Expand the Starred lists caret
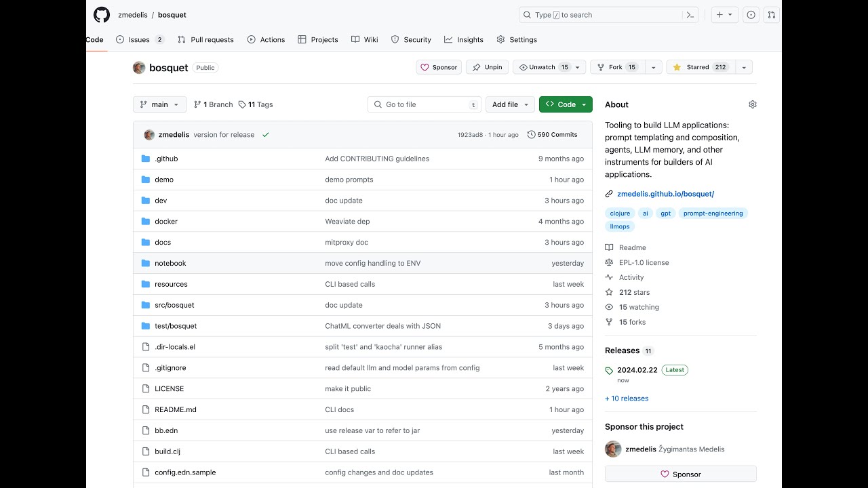 click(744, 67)
